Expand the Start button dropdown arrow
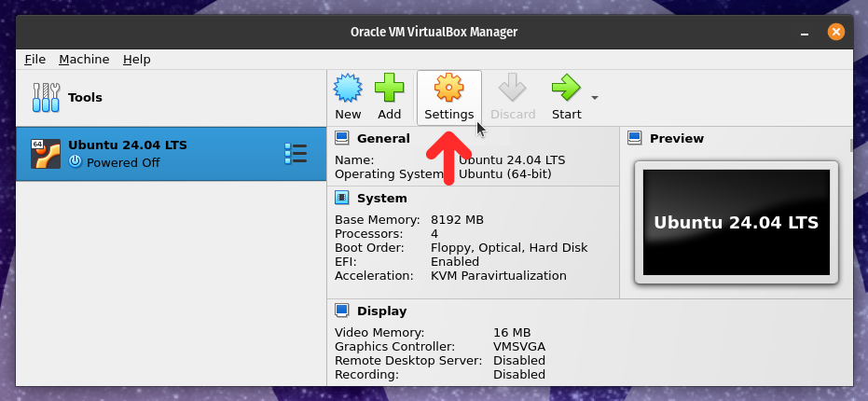868x401 pixels. click(595, 98)
